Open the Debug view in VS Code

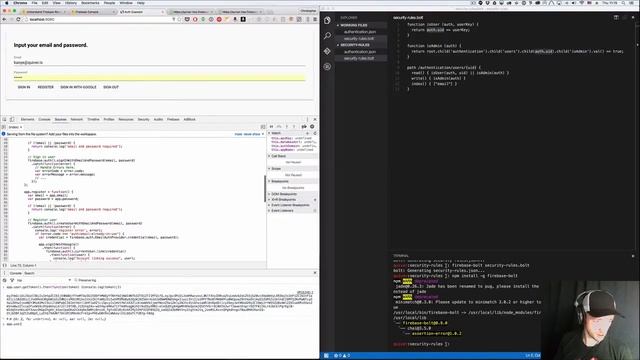pos(327,67)
